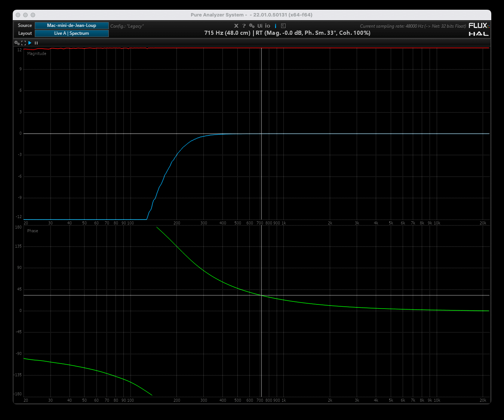Viewport: 504px width, 420px height.
Task: Open panel settings gears above the graph
Action: click(x=17, y=43)
